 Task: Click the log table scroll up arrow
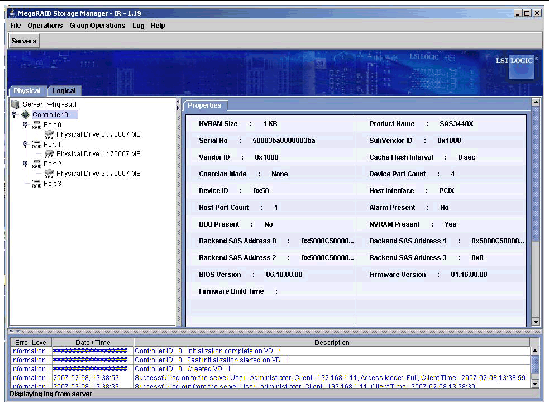point(535,350)
